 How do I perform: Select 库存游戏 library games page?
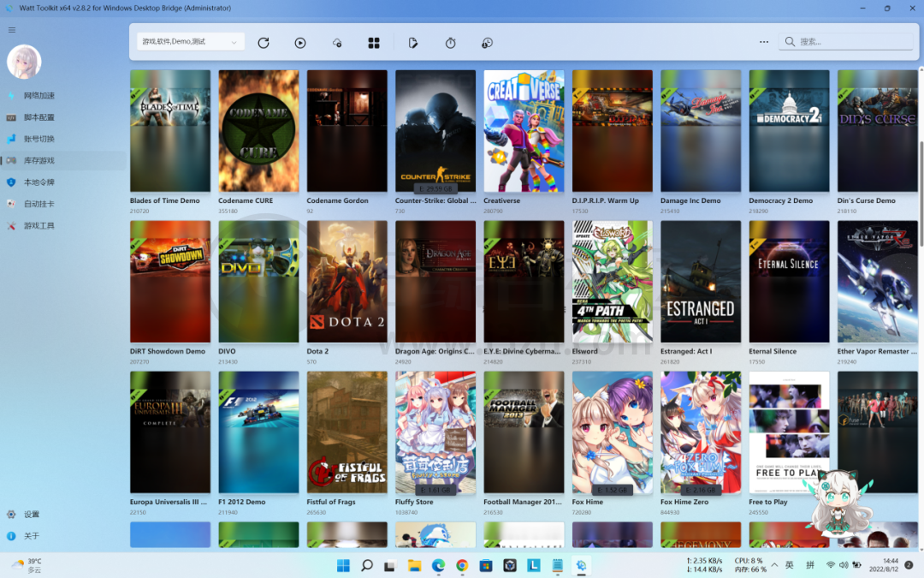63,160
